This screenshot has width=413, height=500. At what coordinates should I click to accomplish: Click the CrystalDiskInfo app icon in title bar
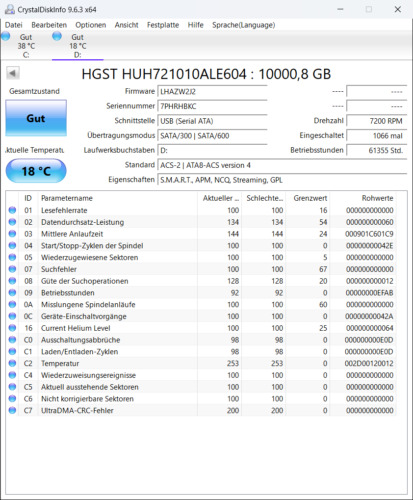coord(9,9)
